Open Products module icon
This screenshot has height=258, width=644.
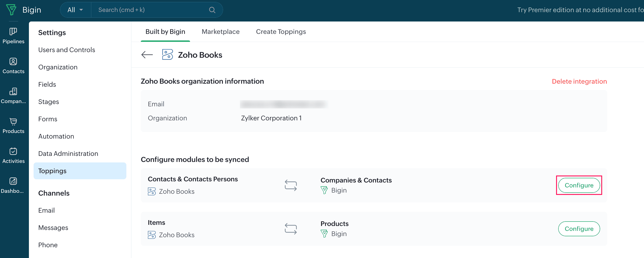[x=13, y=125]
